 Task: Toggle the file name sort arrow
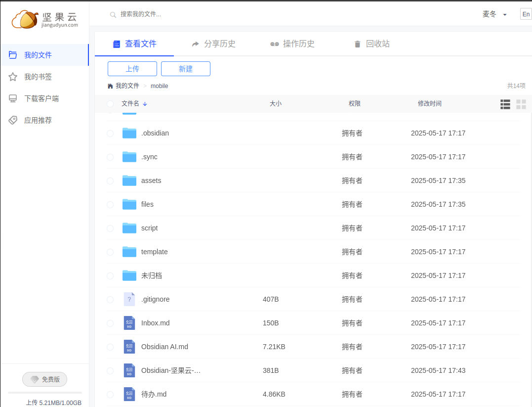tap(145, 104)
